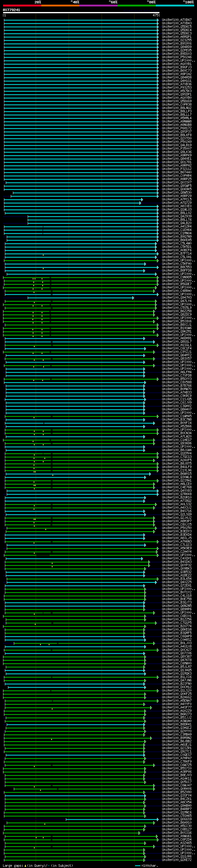197x868 pixels.
Task: Click UniRef100_P32112 label
Action: tap(177, 169)
